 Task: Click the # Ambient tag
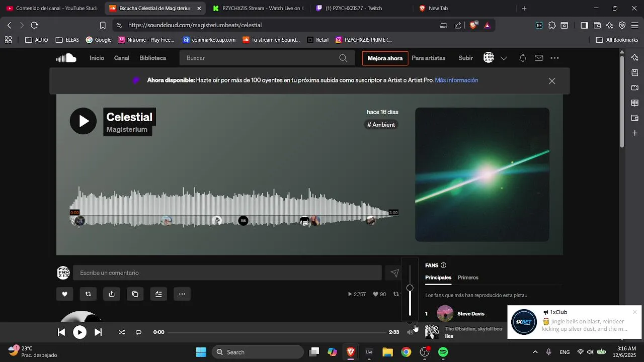[x=381, y=125]
